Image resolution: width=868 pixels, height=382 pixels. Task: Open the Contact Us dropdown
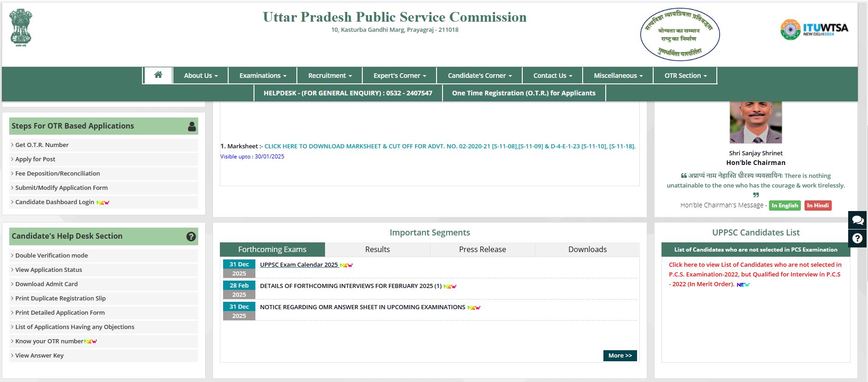click(553, 76)
